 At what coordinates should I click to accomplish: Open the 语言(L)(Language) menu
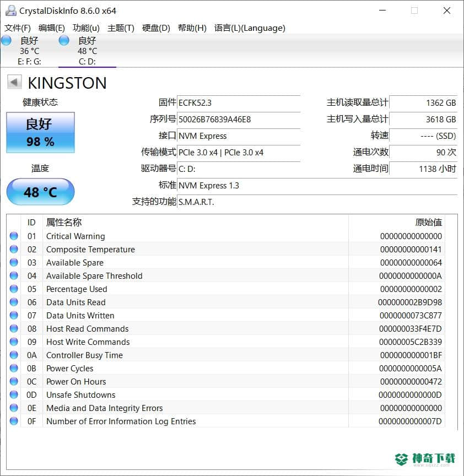tap(250, 28)
